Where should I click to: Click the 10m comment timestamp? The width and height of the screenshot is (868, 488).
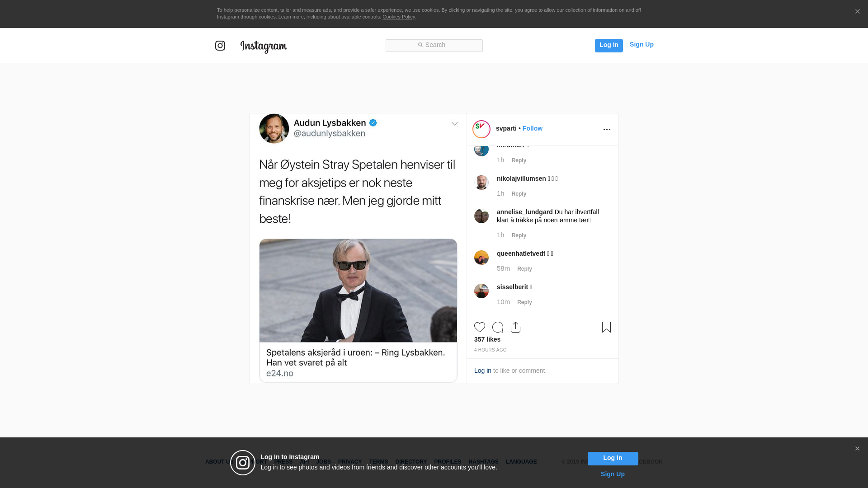(x=503, y=302)
